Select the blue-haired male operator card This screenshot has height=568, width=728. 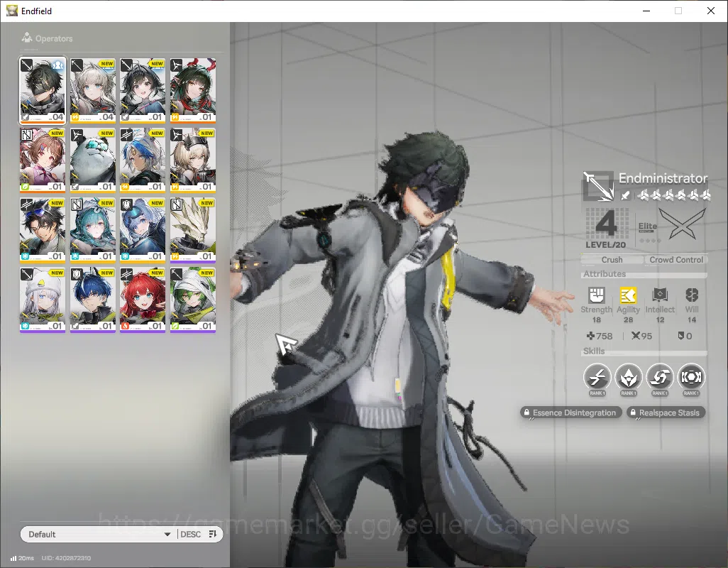pyautogui.click(x=92, y=300)
